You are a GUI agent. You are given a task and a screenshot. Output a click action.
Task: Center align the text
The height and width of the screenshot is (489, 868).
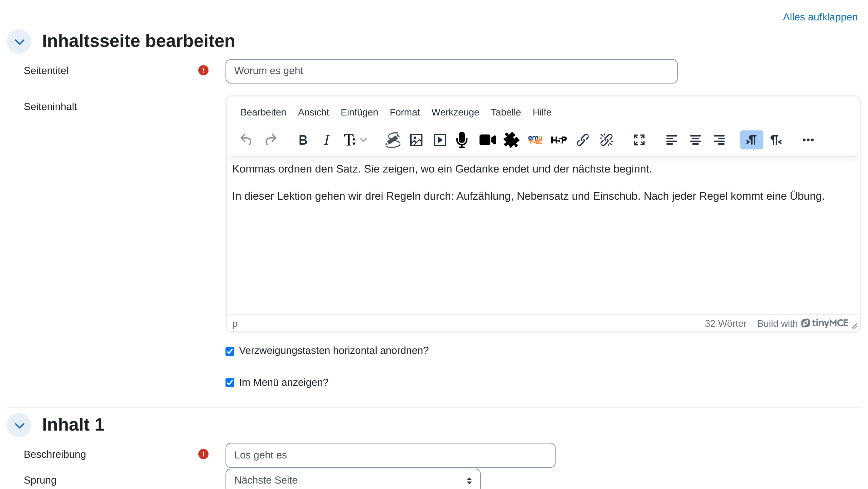point(695,140)
